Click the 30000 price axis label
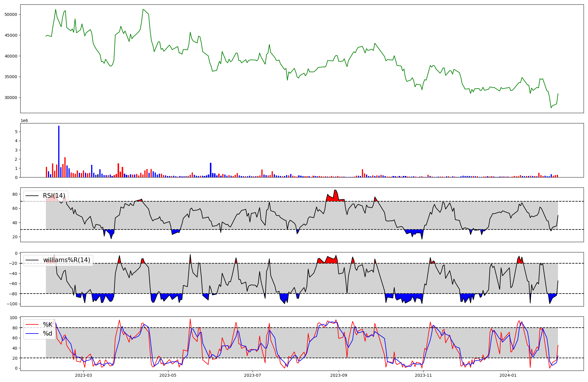The height and width of the screenshot is (382, 588). (x=11, y=98)
